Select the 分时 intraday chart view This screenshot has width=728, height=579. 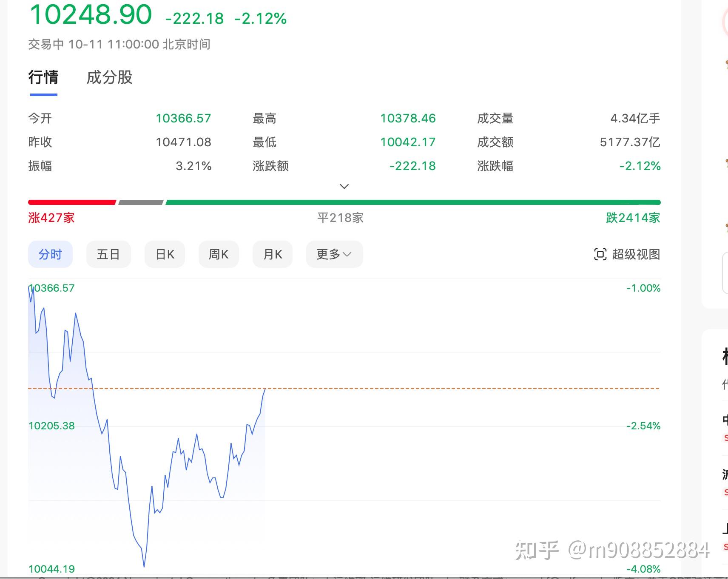pyautogui.click(x=50, y=254)
